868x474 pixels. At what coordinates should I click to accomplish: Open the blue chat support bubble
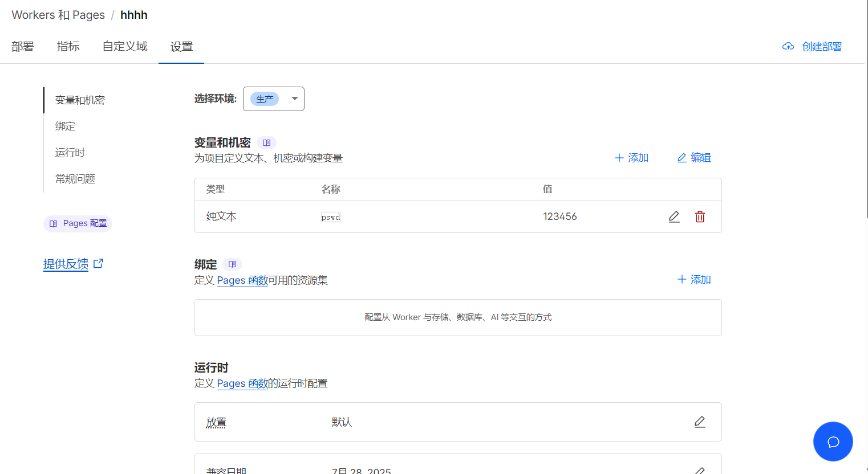(833, 442)
